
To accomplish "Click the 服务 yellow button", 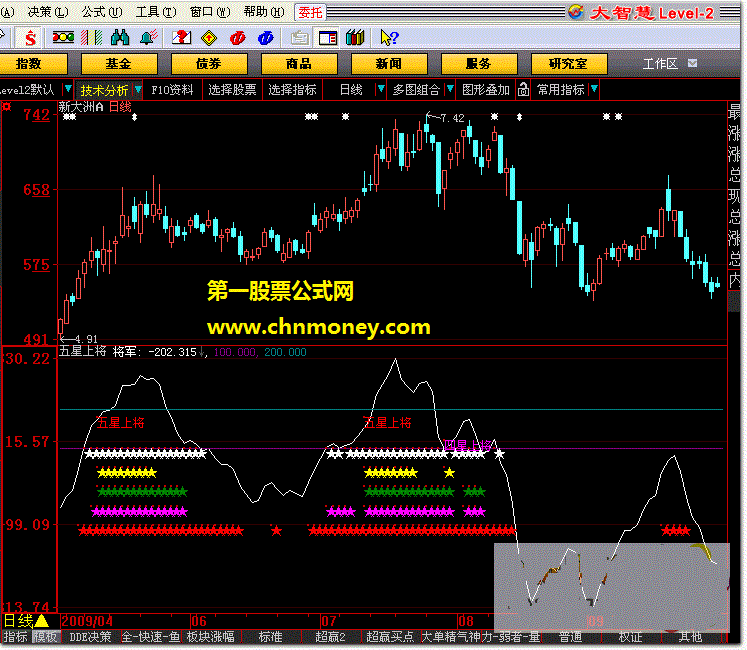I will click(479, 63).
